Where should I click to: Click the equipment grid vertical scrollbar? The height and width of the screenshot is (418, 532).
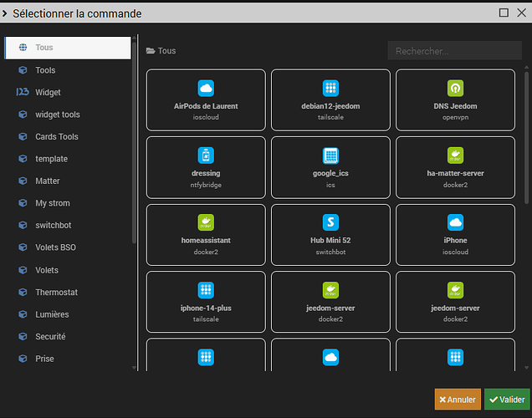tap(526, 137)
